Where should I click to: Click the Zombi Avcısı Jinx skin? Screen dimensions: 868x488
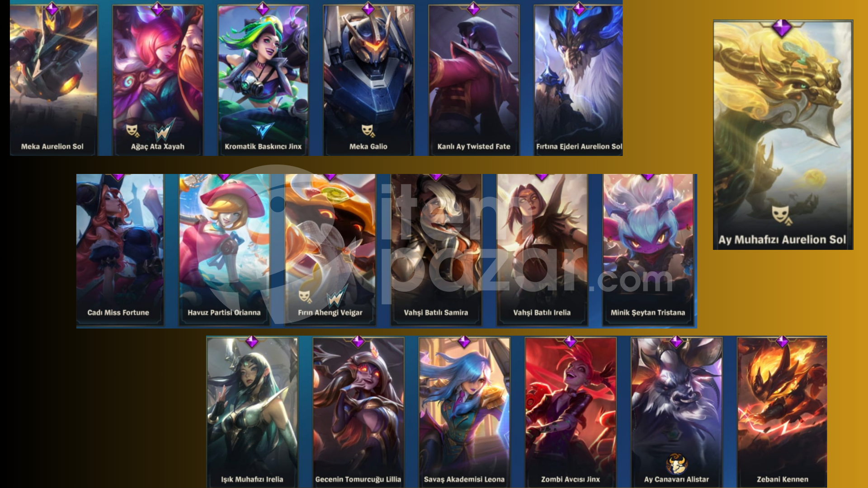571,412
